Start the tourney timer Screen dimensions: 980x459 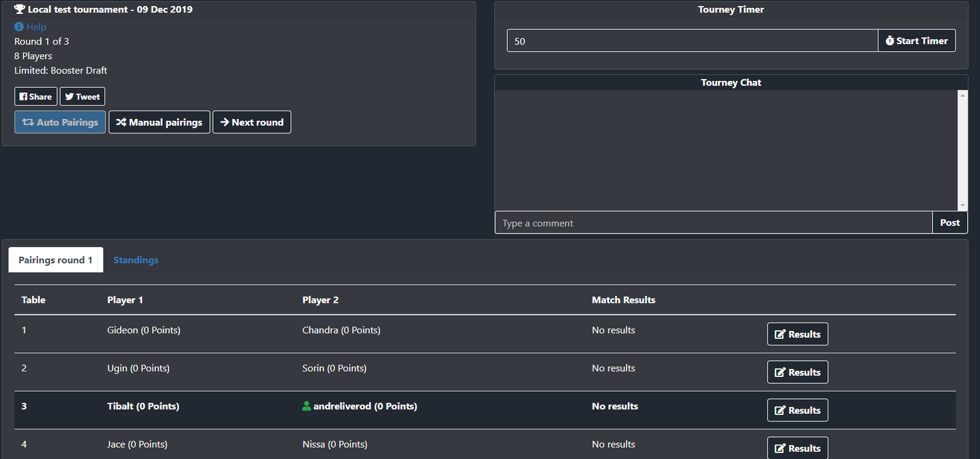pos(916,41)
